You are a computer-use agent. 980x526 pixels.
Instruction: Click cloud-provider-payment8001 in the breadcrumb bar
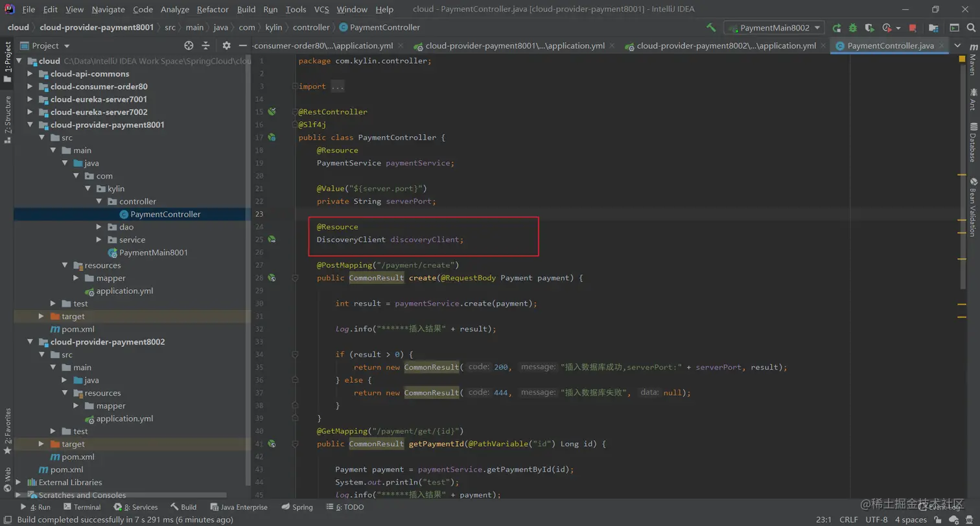pyautogui.click(x=97, y=27)
